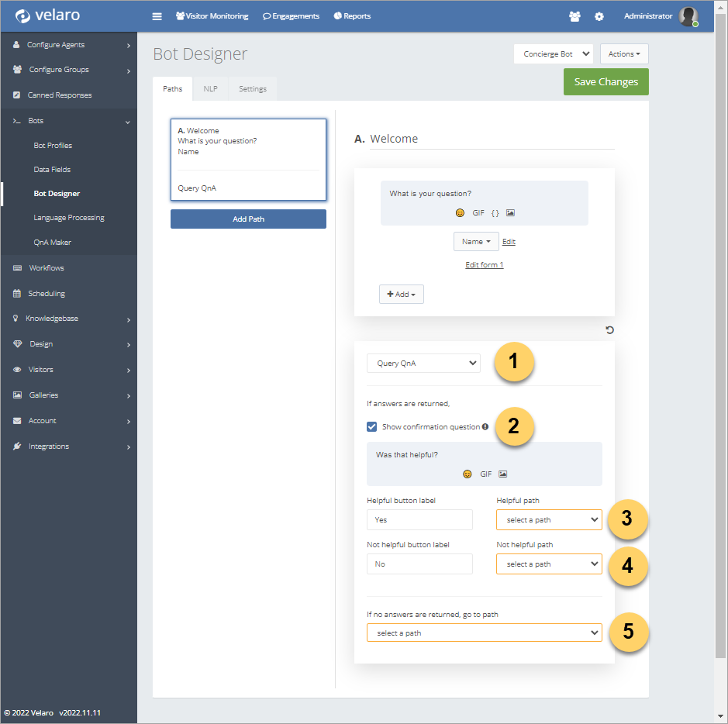Click info icon beside Show confirmation question
This screenshot has height=724, width=728.
click(485, 426)
